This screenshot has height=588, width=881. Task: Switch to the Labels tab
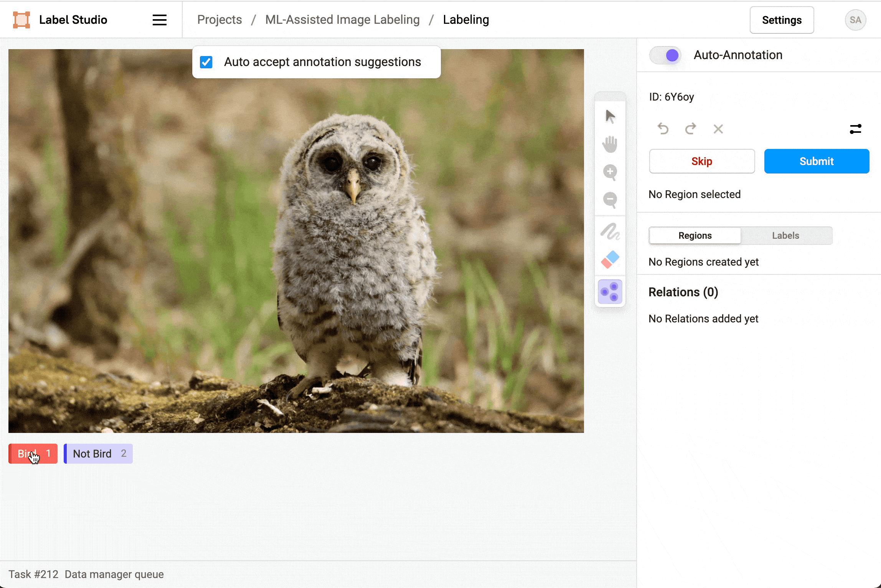coord(785,235)
